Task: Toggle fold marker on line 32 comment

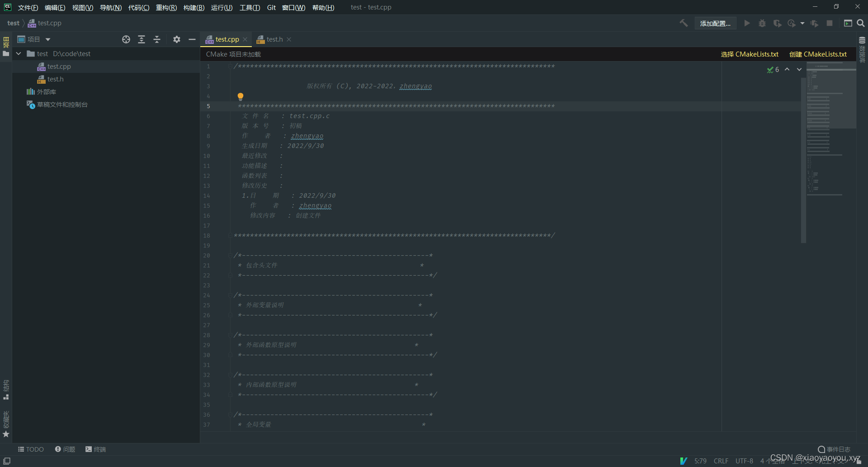Action: tap(231, 375)
